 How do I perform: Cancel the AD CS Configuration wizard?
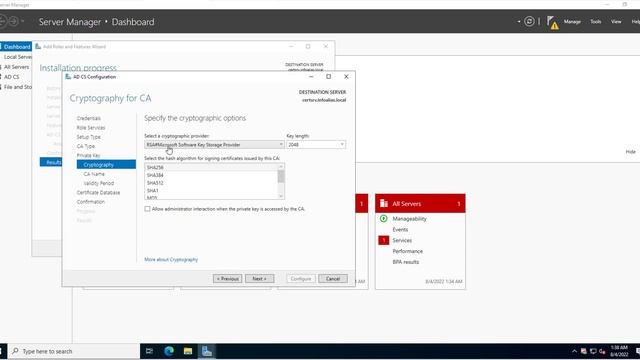tap(333, 278)
